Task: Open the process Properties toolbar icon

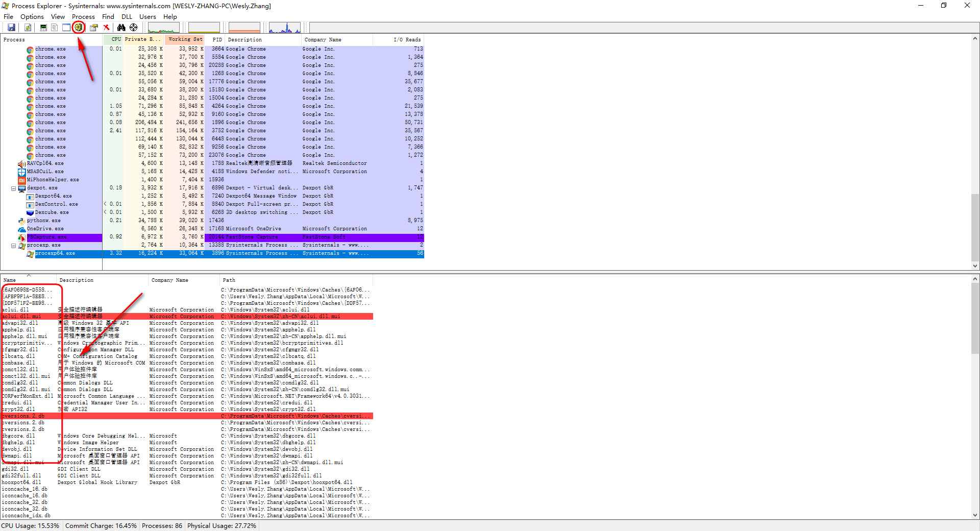Action: tap(94, 28)
